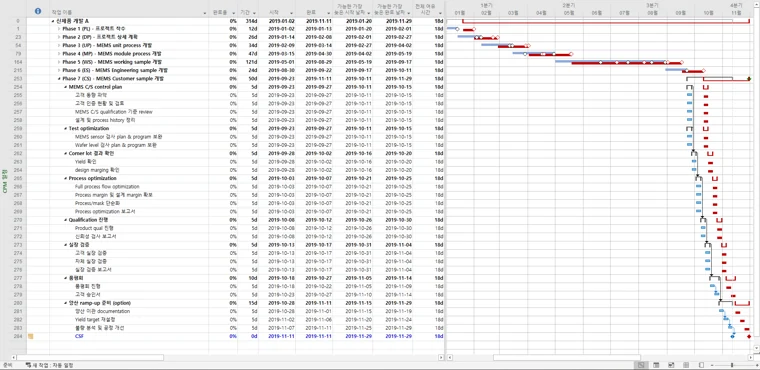Click the indicator info icon column header
The image size is (760, 370).
(x=38, y=11)
